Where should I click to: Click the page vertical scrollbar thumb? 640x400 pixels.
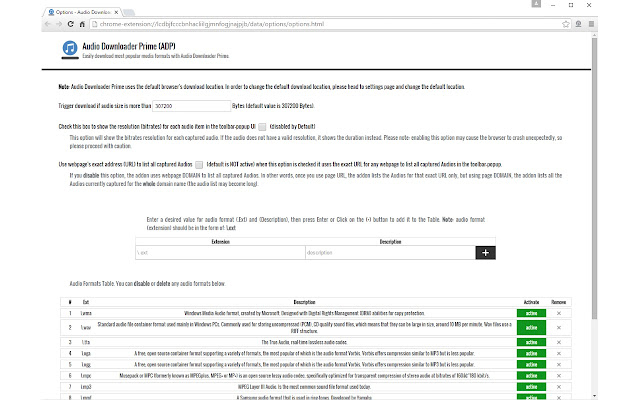(594, 178)
